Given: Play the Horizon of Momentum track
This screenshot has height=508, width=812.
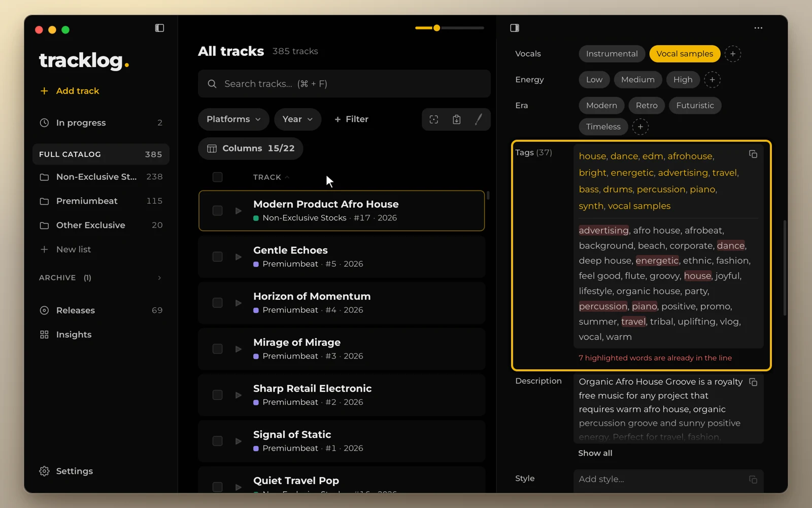Looking at the screenshot, I should click(x=239, y=303).
